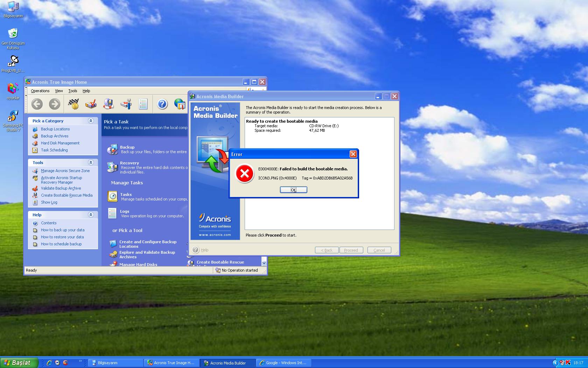Open How to restore your data

(62, 237)
